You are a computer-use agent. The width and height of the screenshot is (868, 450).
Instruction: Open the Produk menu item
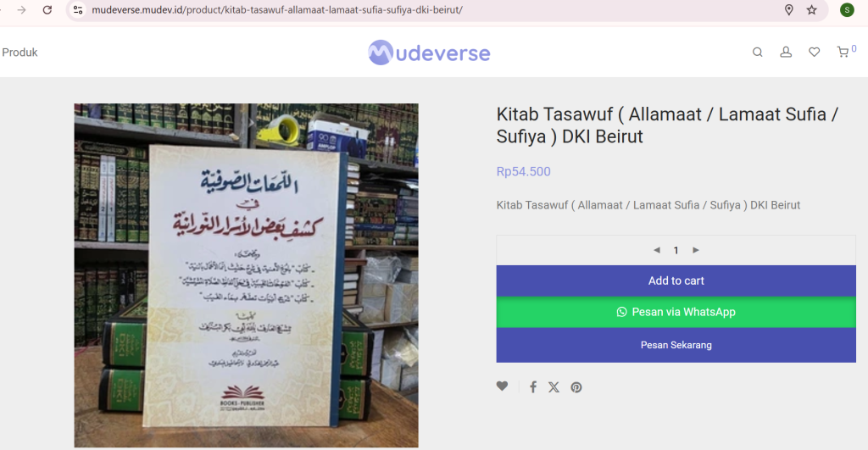pyautogui.click(x=19, y=52)
